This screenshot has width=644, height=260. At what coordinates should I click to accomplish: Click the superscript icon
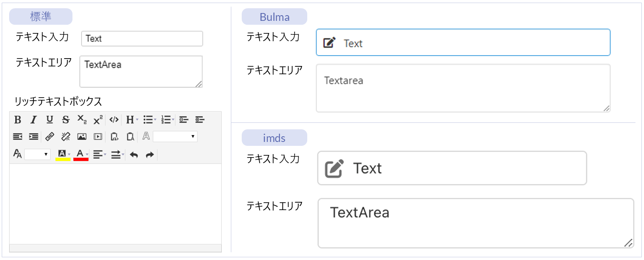tap(98, 120)
